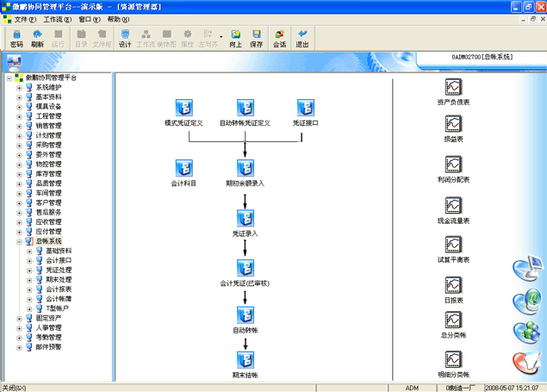Click the 会话 (session) toolbar icon
Viewport: 547px width, 392px height.
(280, 38)
